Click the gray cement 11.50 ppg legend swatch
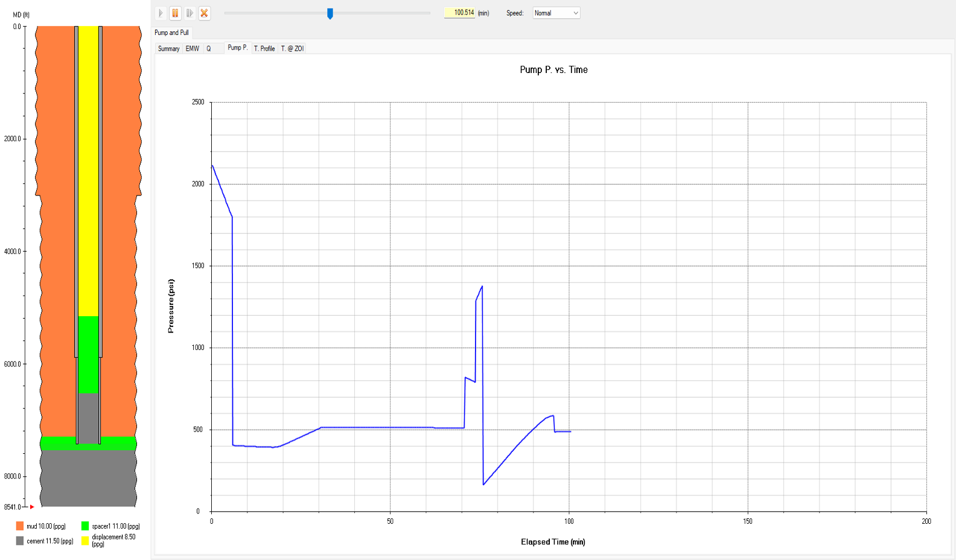956x560 pixels. [20, 541]
